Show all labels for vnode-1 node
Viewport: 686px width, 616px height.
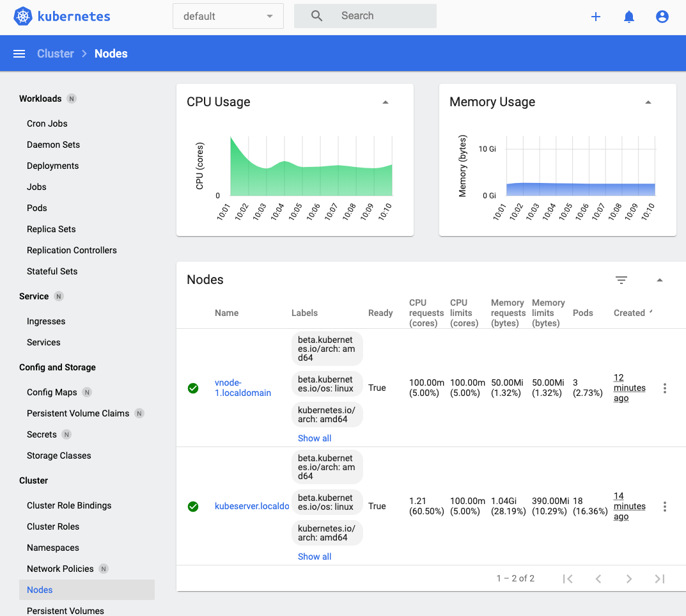[314, 438]
